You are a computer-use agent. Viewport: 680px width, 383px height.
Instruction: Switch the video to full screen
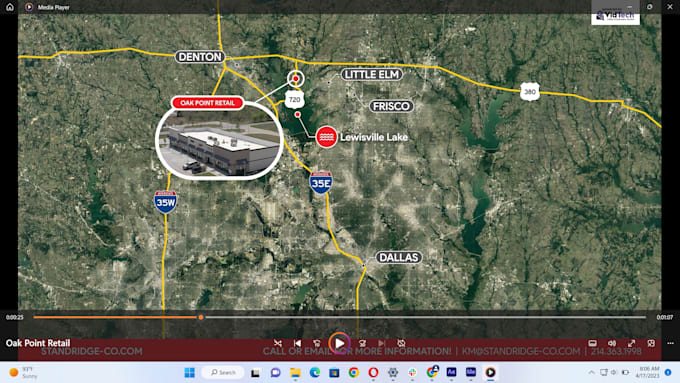[x=631, y=343]
